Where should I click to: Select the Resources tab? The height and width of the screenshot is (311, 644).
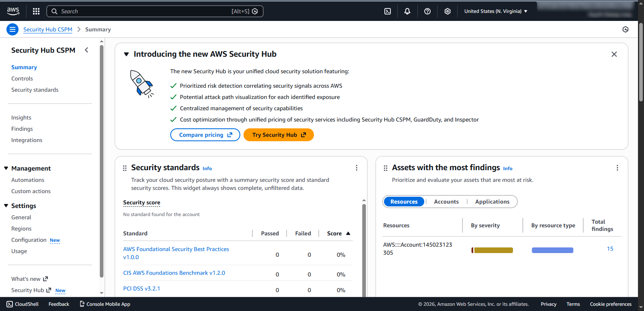pos(404,202)
